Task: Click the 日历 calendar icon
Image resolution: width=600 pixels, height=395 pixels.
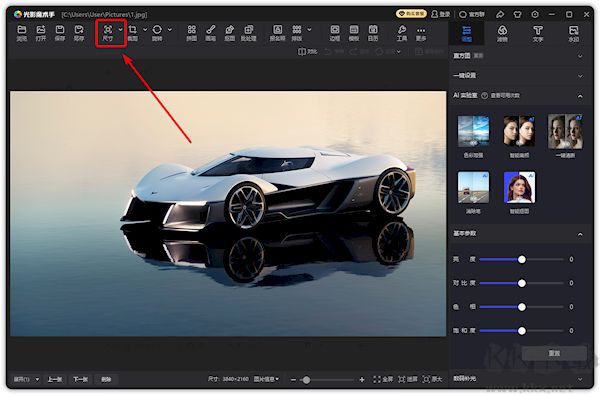Action: (373, 33)
